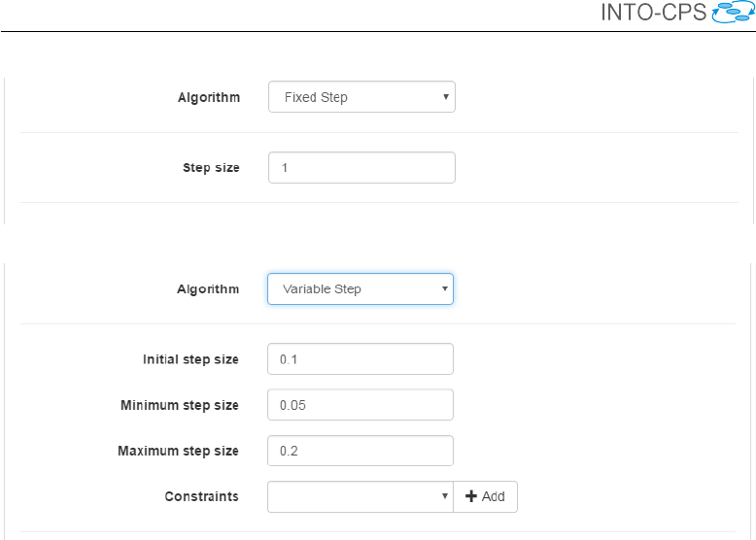This screenshot has height=540, width=756.
Task: Click the plus icon on the Add button
Action: pos(471,496)
